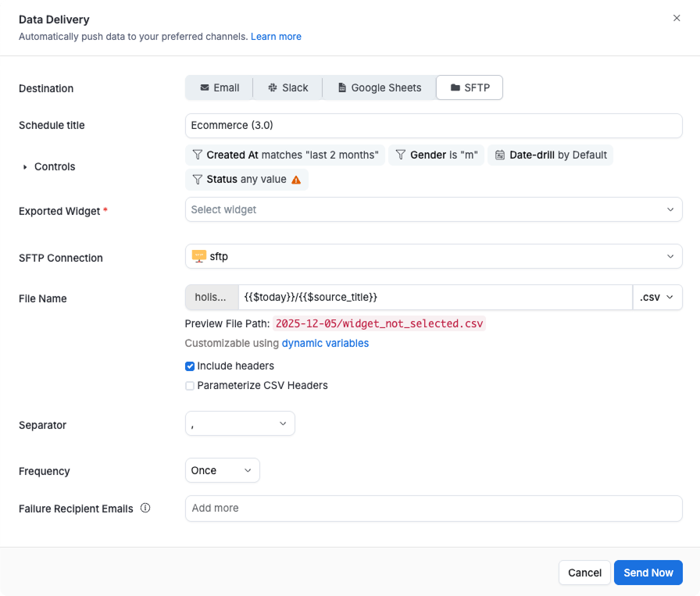Click the calendar icon on Date-drill chip
The image size is (700, 596).
tap(500, 155)
